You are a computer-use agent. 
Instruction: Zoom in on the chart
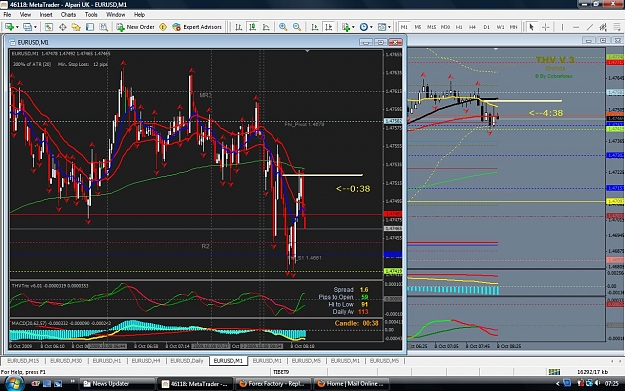pyautogui.click(x=283, y=27)
